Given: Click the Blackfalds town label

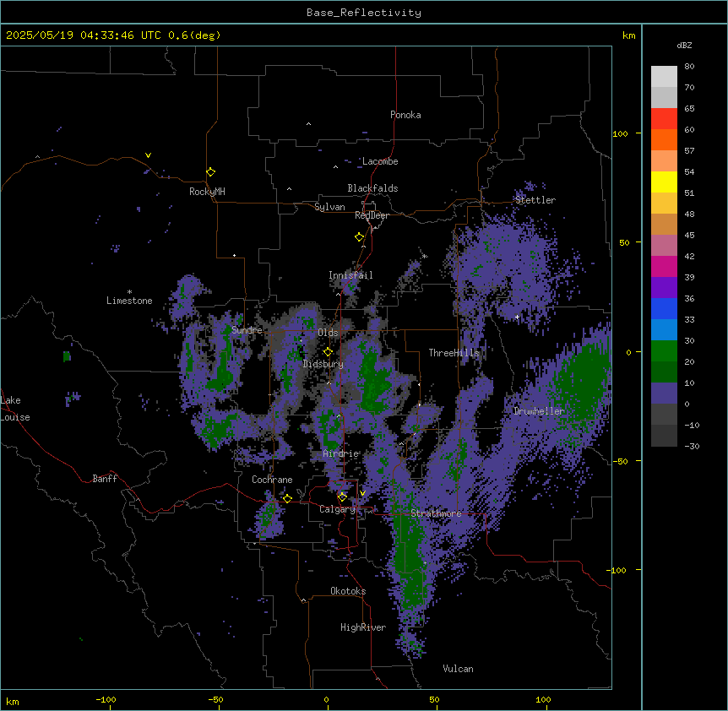Looking at the screenshot, I should pos(372,188).
